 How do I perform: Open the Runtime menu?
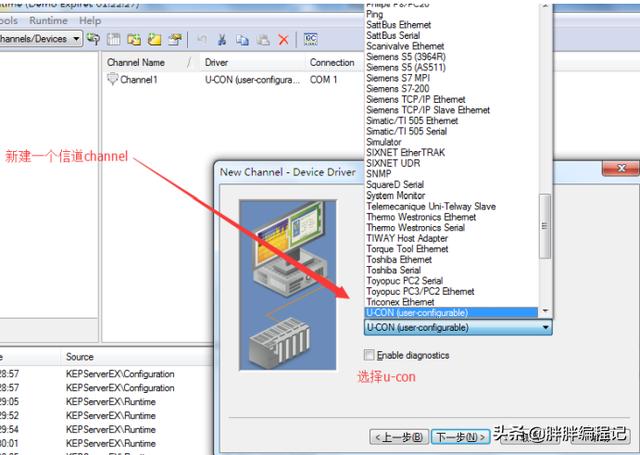tap(48, 20)
